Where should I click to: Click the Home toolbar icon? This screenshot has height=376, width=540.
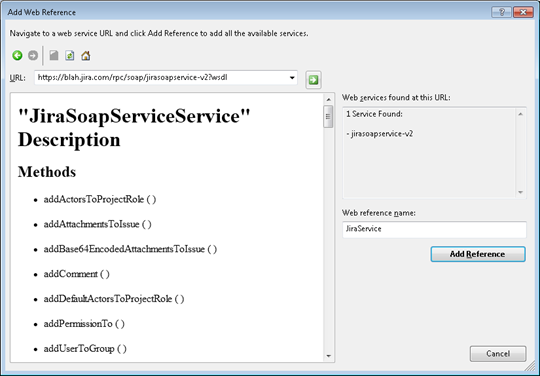click(86, 55)
